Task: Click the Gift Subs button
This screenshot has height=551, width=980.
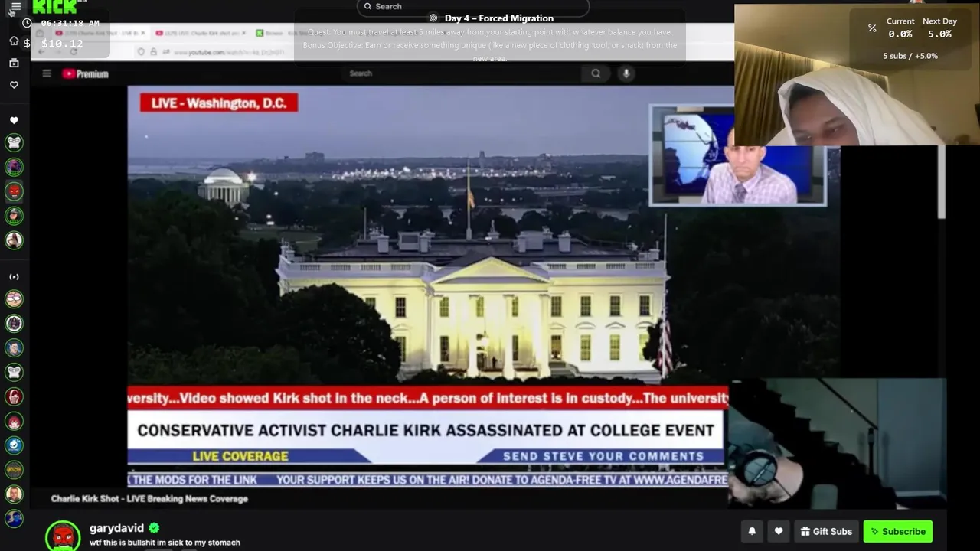Action: pyautogui.click(x=826, y=531)
